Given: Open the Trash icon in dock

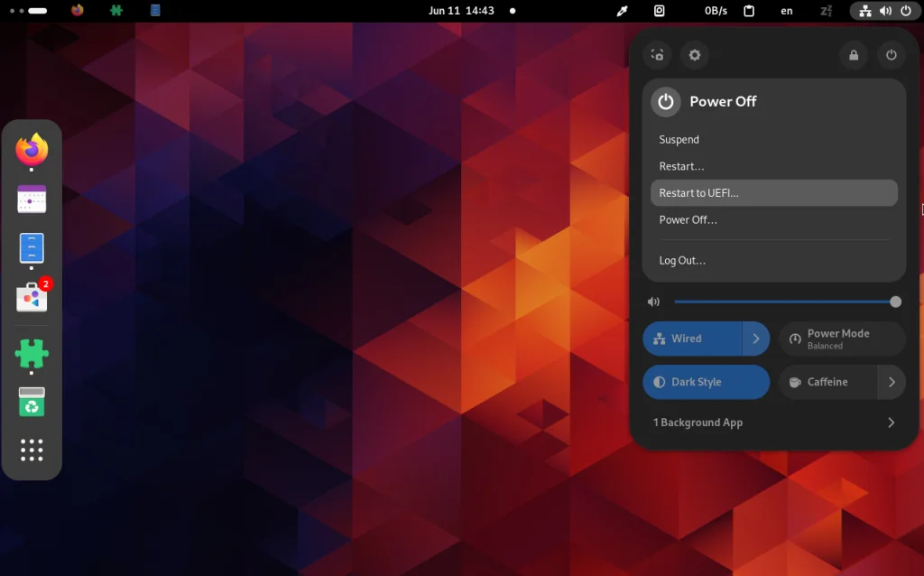Looking at the screenshot, I should (x=32, y=402).
